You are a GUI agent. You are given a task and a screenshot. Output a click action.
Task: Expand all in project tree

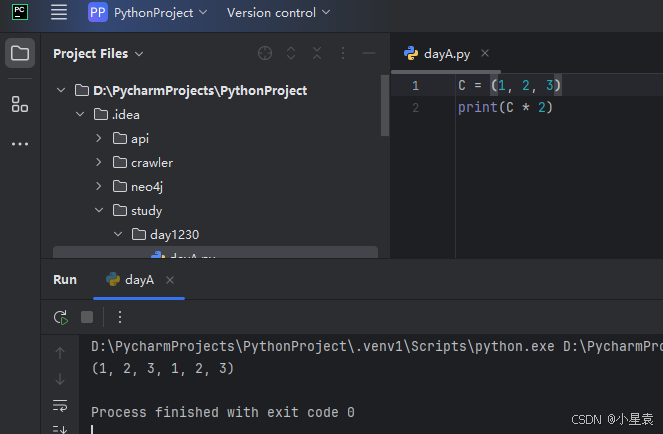[x=291, y=53]
